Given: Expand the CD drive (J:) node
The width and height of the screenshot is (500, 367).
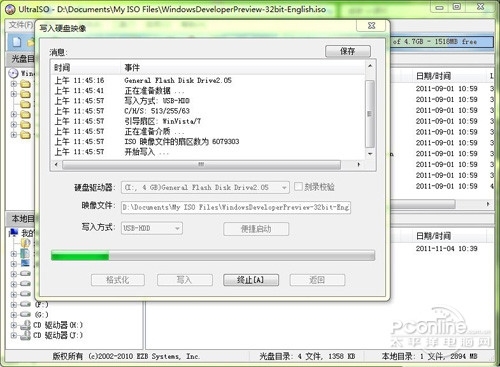Looking at the screenshot, I should pos(14,335).
